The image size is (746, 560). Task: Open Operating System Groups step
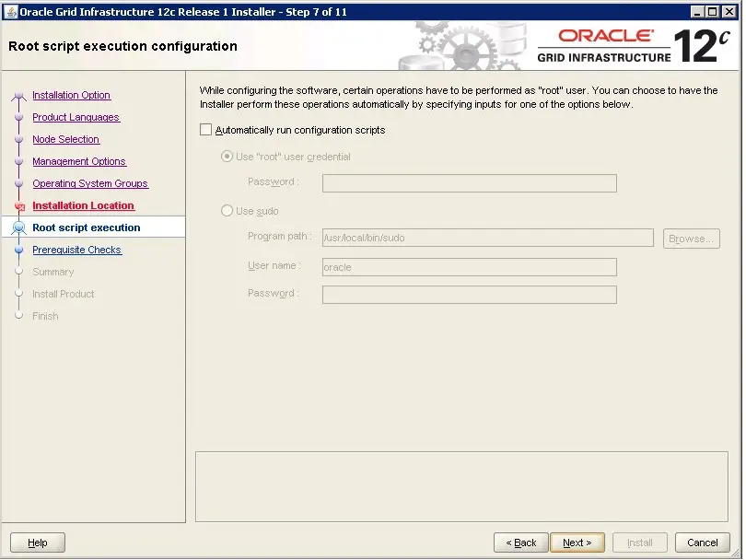click(90, 183)
